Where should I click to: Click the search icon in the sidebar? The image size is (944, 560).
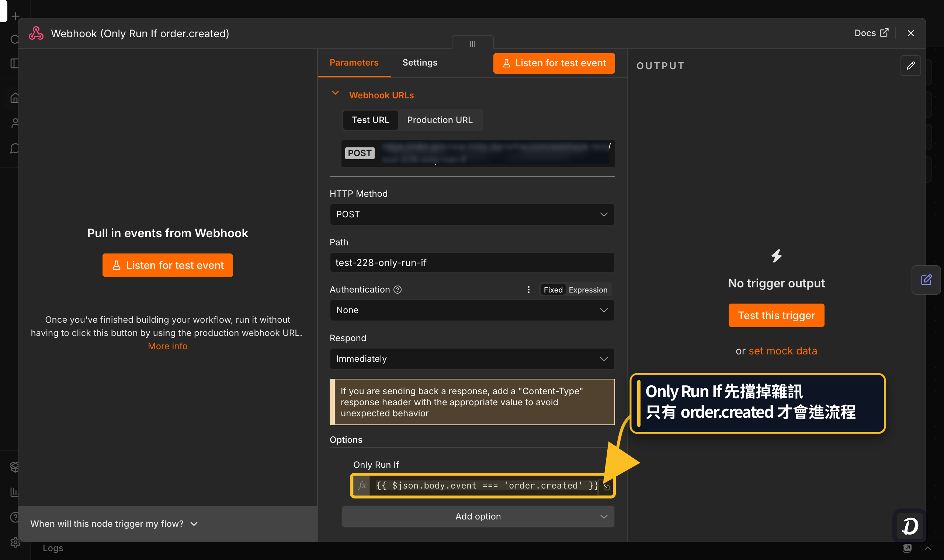(15, 39)
